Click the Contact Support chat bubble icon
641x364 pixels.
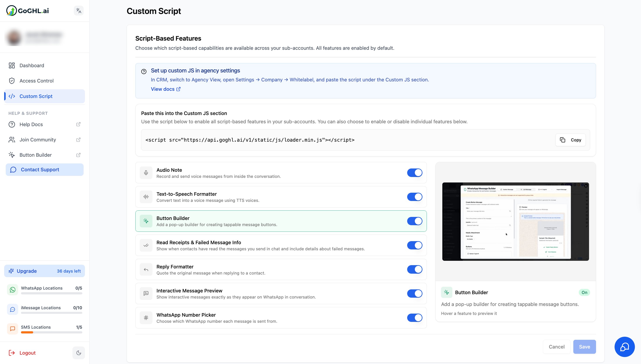click(13, 170)
